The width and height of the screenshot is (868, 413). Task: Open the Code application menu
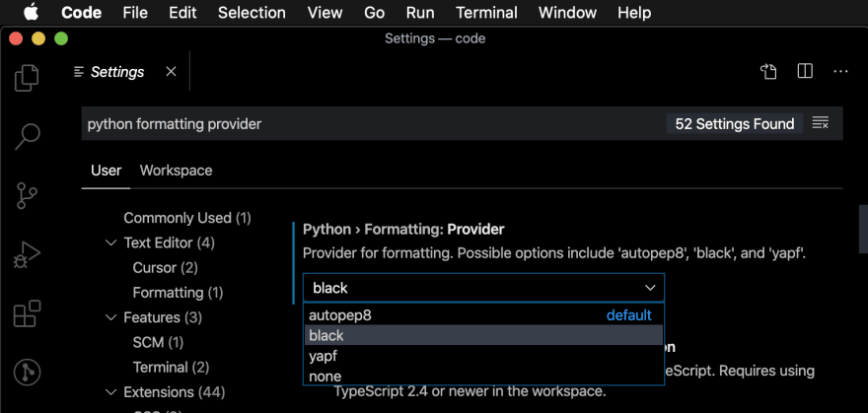pyautogui.click(x=81, y=12)
